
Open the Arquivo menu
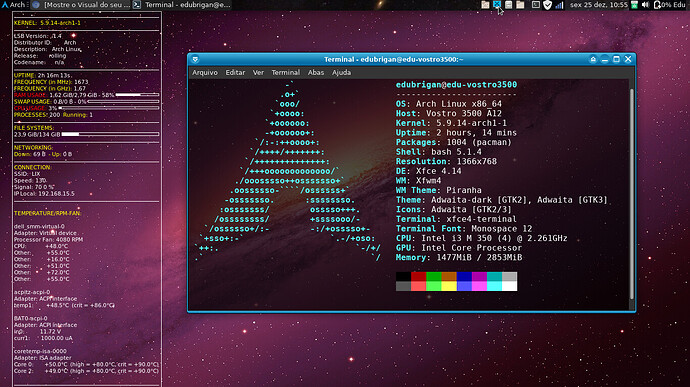pyautogui.click(x=205, y=73)
